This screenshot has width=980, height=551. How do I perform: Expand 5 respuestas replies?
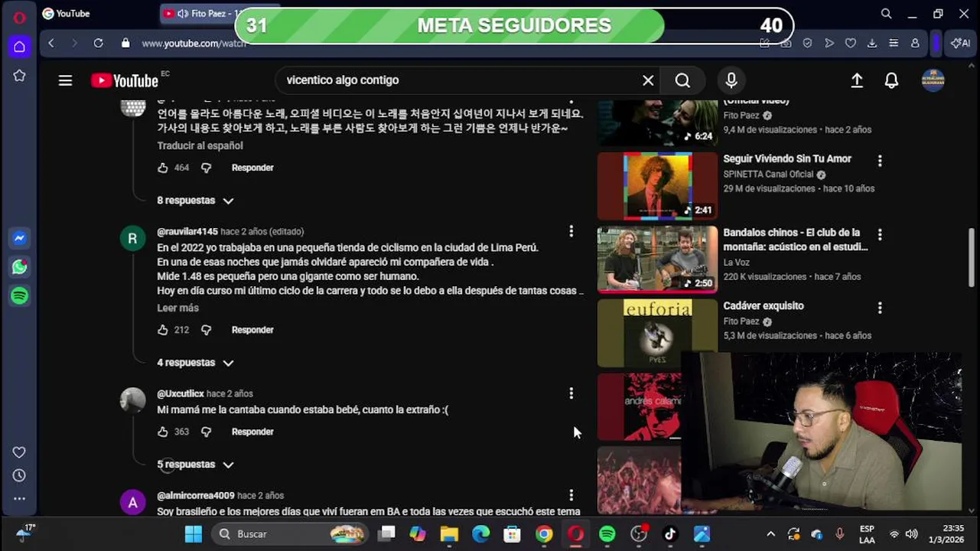(x=195, y=465)
